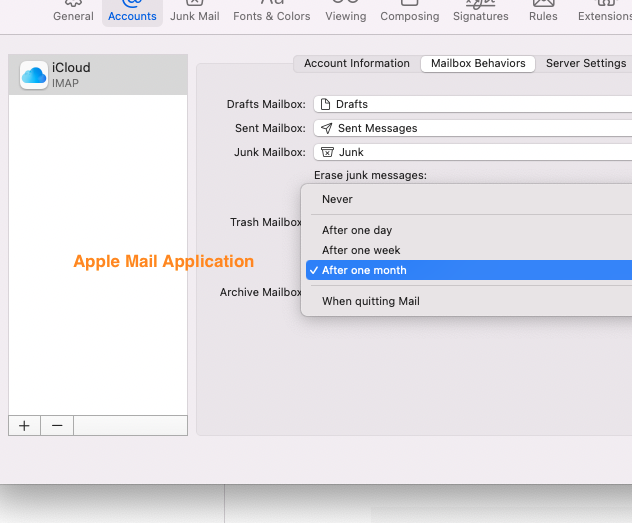Open Rules preferences
This screenshot has width=632, height=523.
[543, 11]
